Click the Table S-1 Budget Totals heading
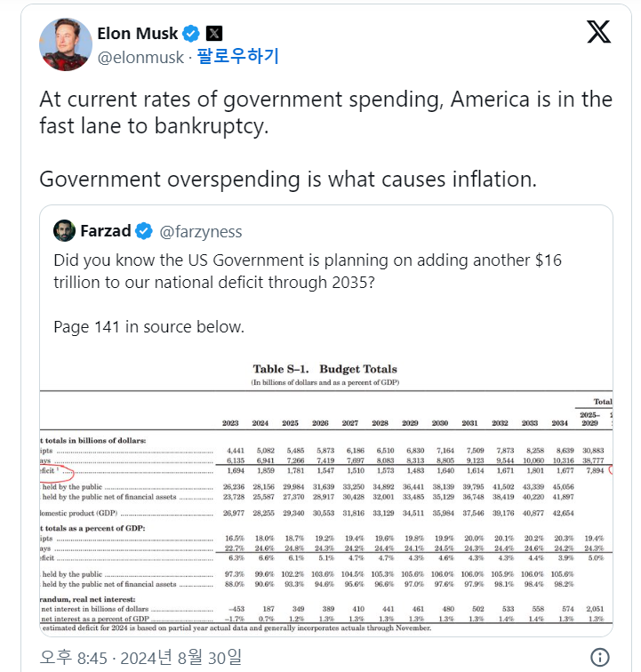 325,369
